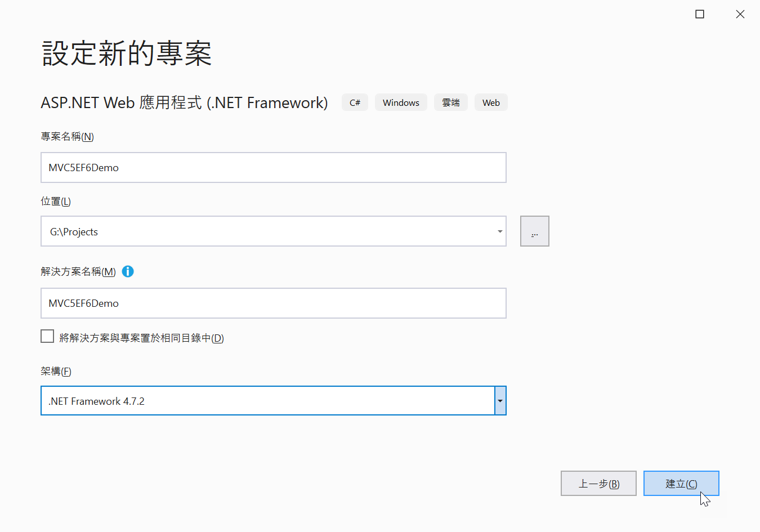This screenshot has width=760, height=532.
Task: Click the C# tag
Action: (355, 102)
